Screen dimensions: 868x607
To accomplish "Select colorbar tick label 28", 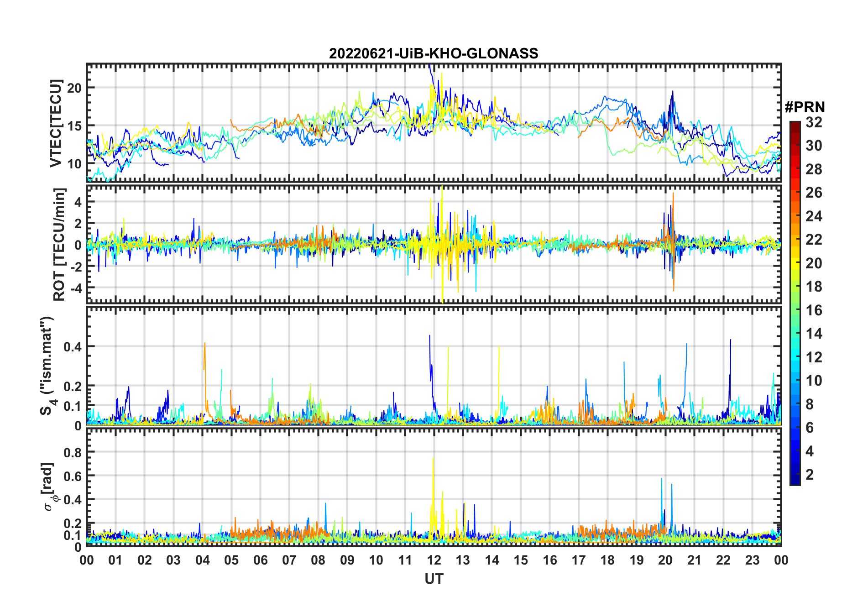I will 814,169.
